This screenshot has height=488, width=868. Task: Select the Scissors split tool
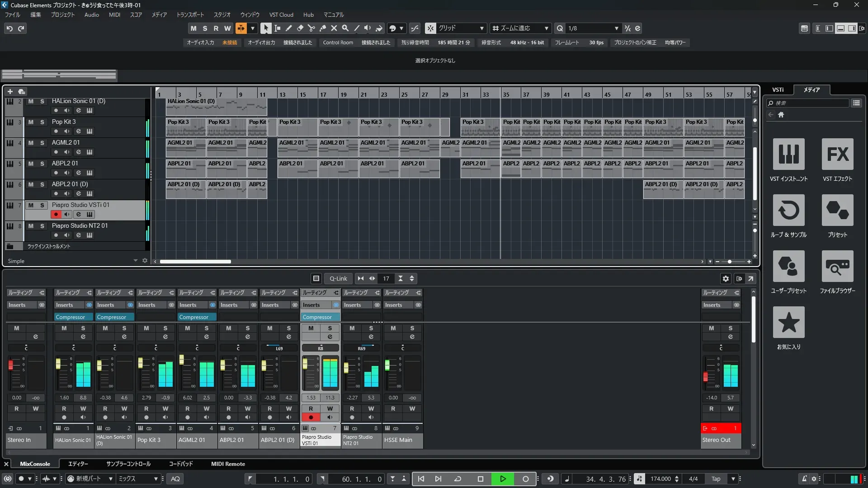[311, 28]
